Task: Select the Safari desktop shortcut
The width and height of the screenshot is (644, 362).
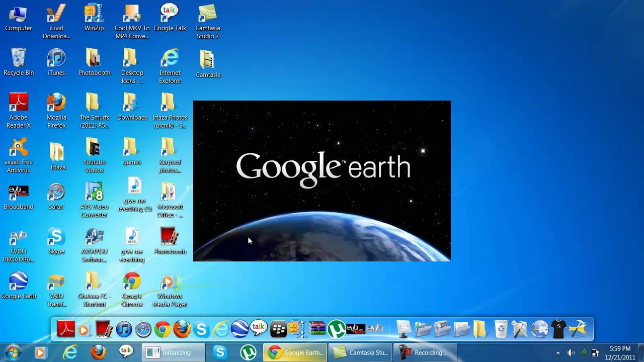Action: [56, 197]
